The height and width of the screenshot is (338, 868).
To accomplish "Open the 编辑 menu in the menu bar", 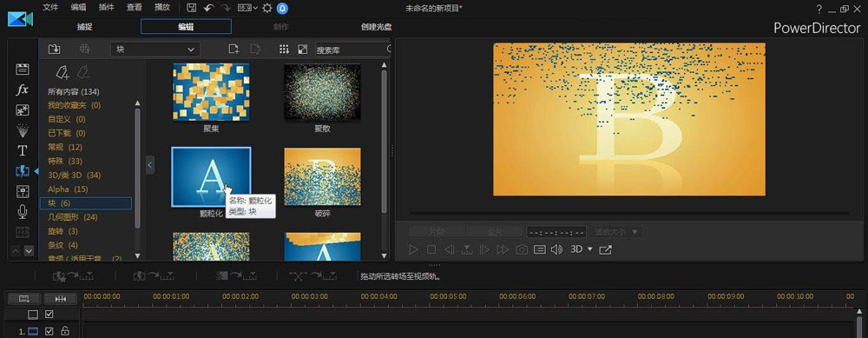I will [x=78, y=8].
